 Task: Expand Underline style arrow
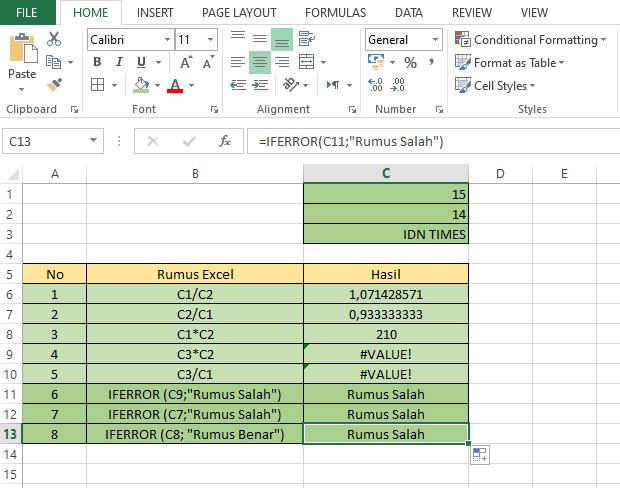(x=159, y=62)
